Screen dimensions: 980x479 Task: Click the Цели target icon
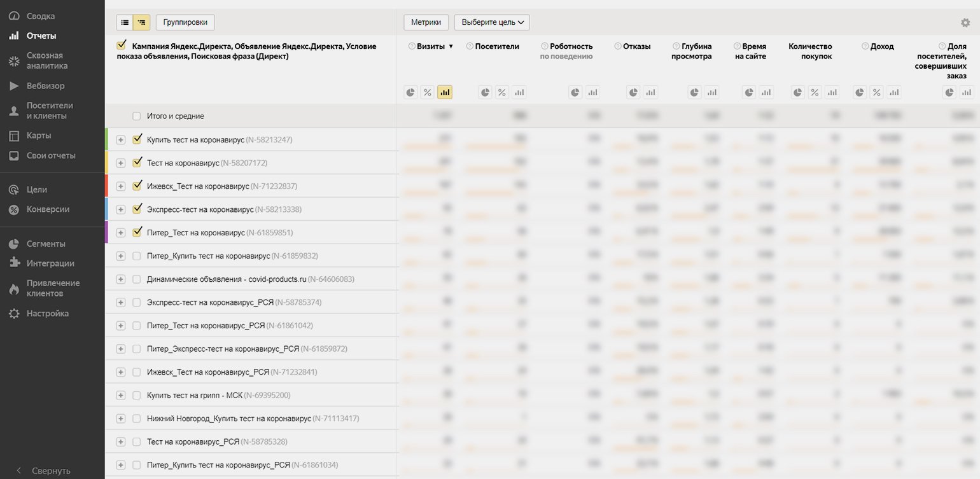(x=13, y=190)
